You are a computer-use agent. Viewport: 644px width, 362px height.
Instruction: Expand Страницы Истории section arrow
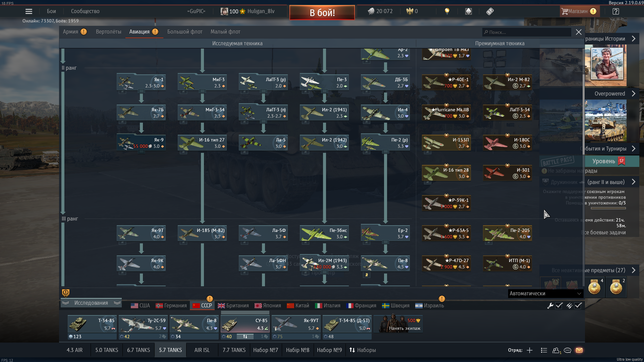pyautogui.click(x=634, y=39)
